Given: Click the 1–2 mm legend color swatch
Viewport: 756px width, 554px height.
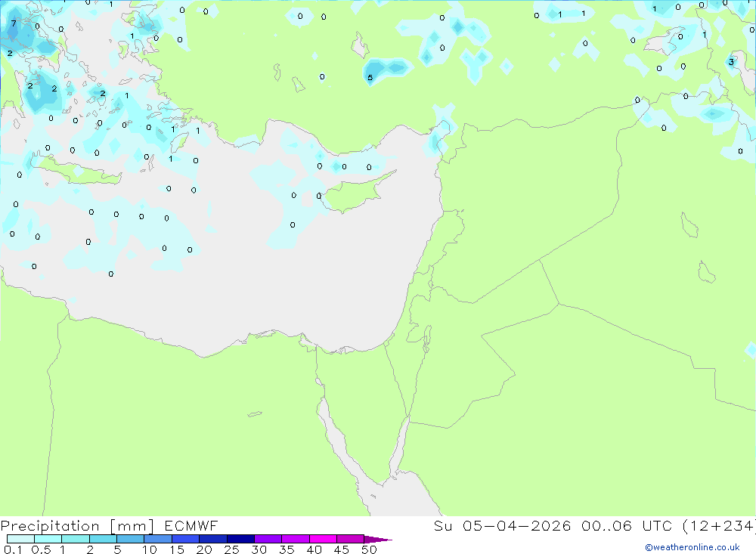Looking at the screenshot, I should pos(75,539).
